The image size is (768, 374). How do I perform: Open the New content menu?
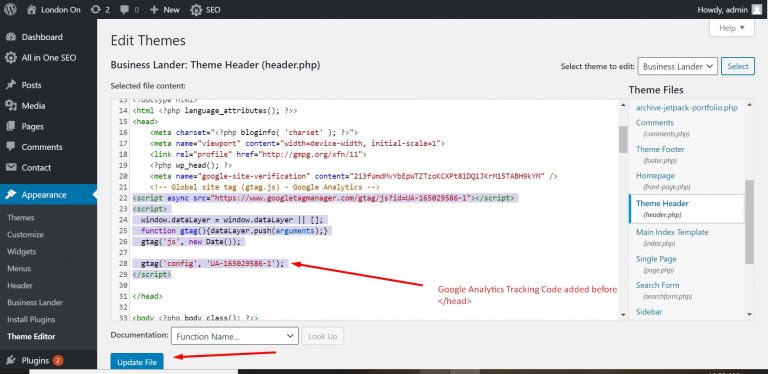tap(165, 9)
